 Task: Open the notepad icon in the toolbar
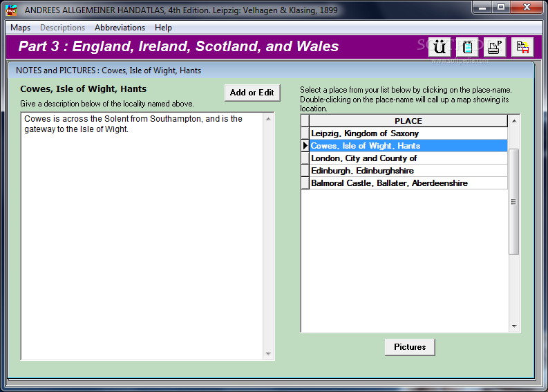(467, 47)
